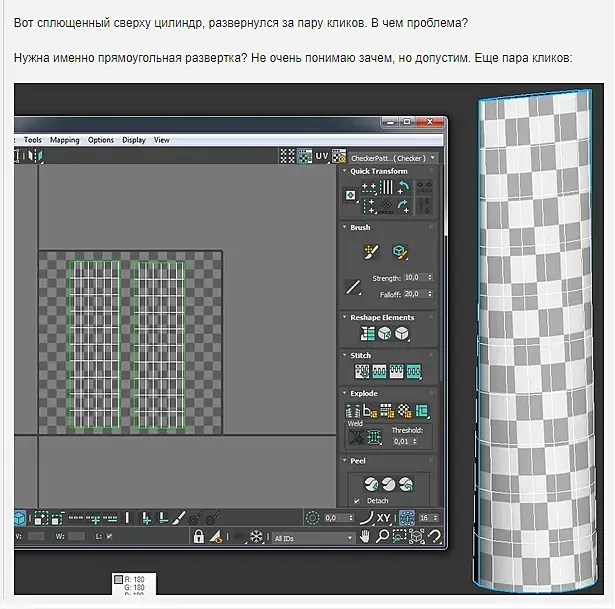Toggle the L: checkbox in the status row
The height and width of the screenshot is (609, 615).
109,536
